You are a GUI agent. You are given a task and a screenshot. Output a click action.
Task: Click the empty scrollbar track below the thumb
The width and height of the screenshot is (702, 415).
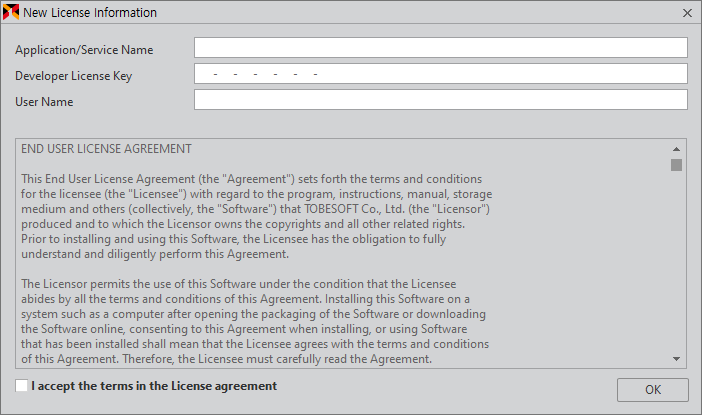tap(676, 262)
